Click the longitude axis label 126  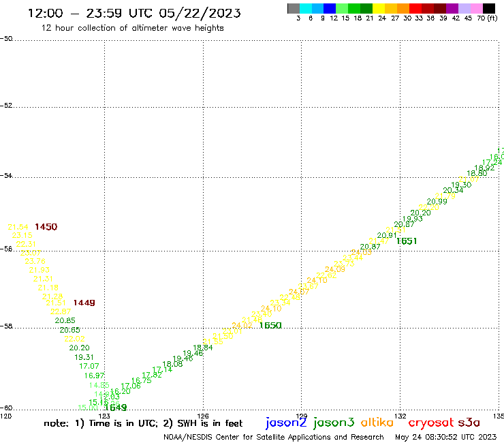pos(203,416)
